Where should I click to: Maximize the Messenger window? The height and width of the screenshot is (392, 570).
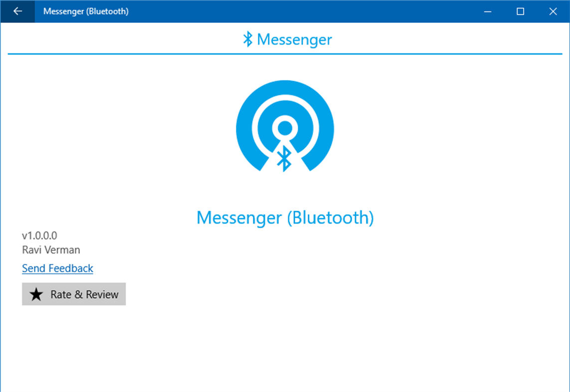(x=520, y=11)
